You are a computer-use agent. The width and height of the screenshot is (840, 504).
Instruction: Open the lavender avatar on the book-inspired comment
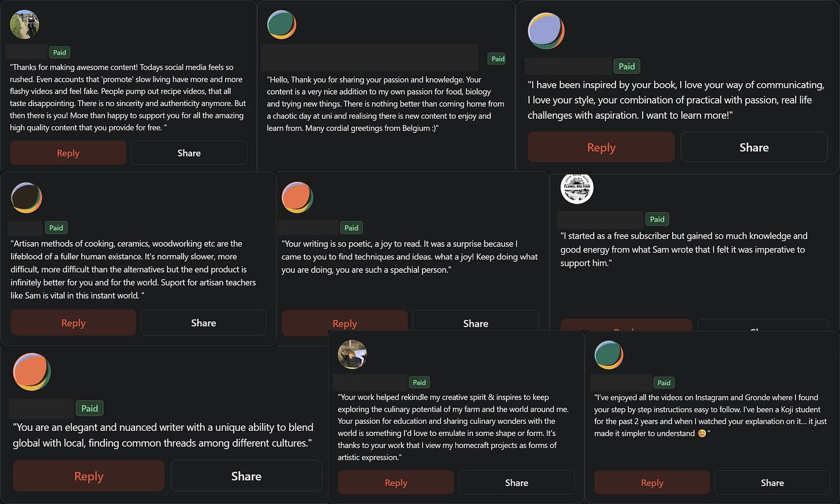(546, 31)
